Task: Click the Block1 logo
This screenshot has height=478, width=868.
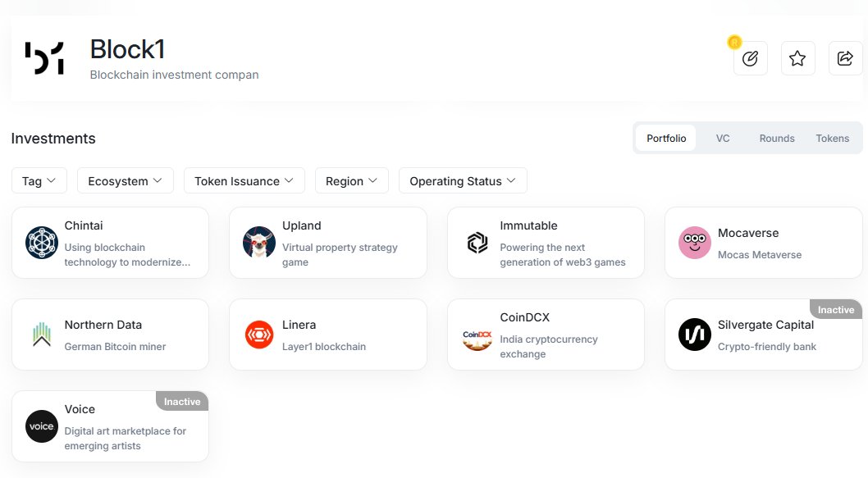Action: tap(45, 58)
